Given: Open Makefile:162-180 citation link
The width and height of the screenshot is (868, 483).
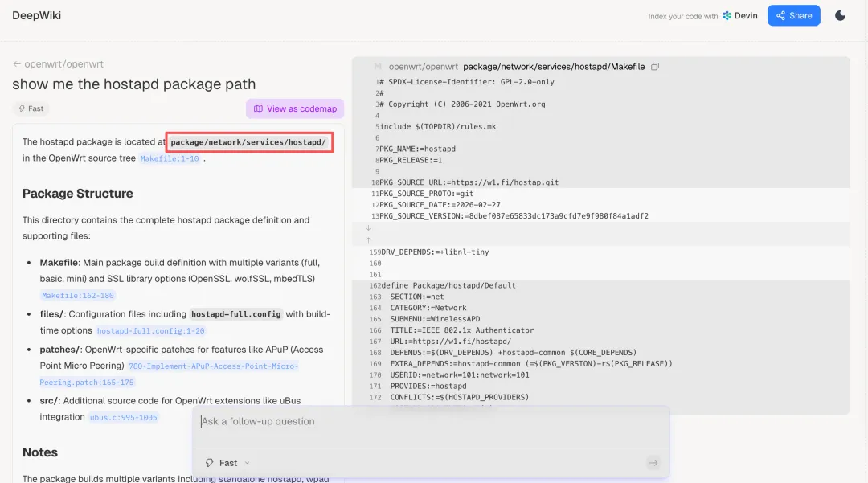Looking at the screenshot, I should tap(78, 296).
